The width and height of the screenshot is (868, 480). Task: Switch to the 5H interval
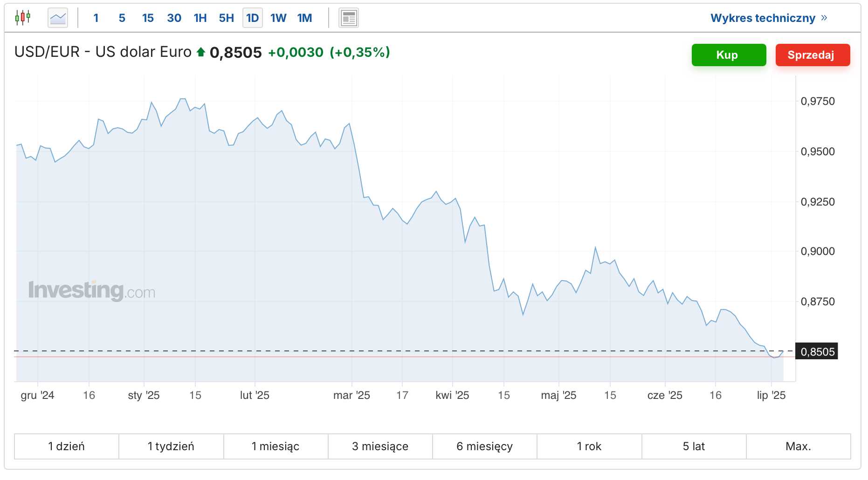point(226,18)
